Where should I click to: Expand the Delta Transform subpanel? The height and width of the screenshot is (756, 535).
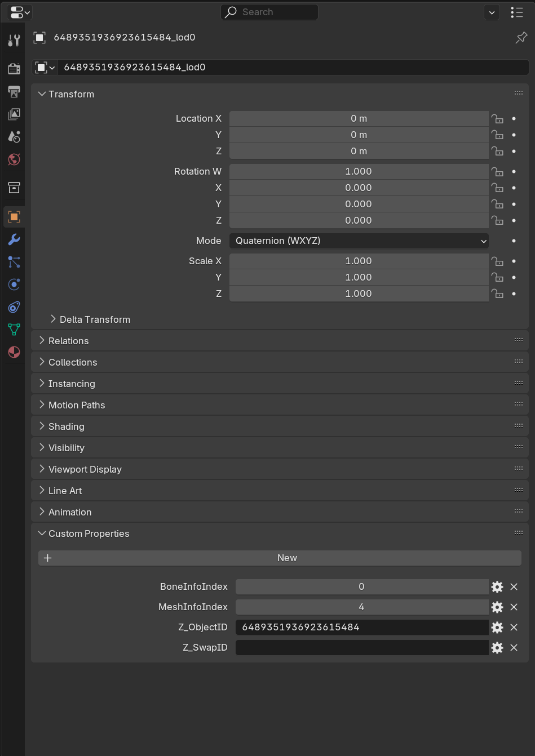tap(94, 319)
